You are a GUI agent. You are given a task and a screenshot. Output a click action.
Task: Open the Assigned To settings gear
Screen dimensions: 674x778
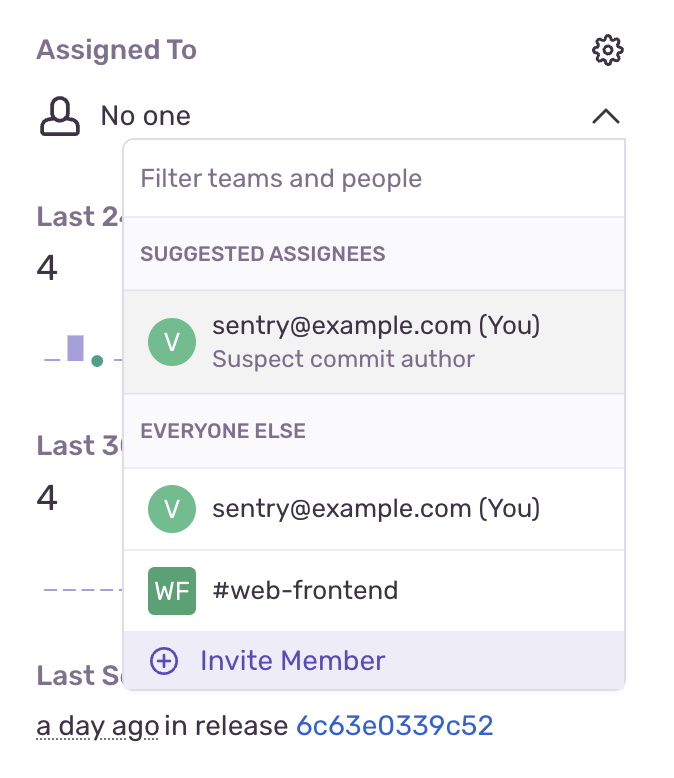pyautogui.click(x=608, y=50)
